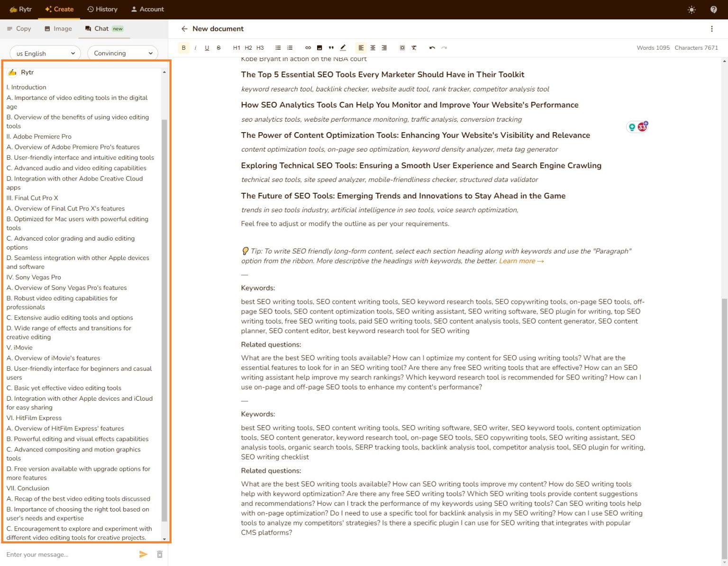The image size is (728, 566).
Task: Click the text highlight pen icon
Action: coord(343,47)
